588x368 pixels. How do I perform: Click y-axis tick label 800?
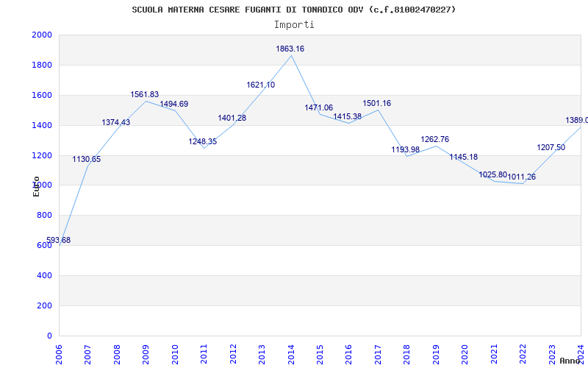[x=44, y=215]
